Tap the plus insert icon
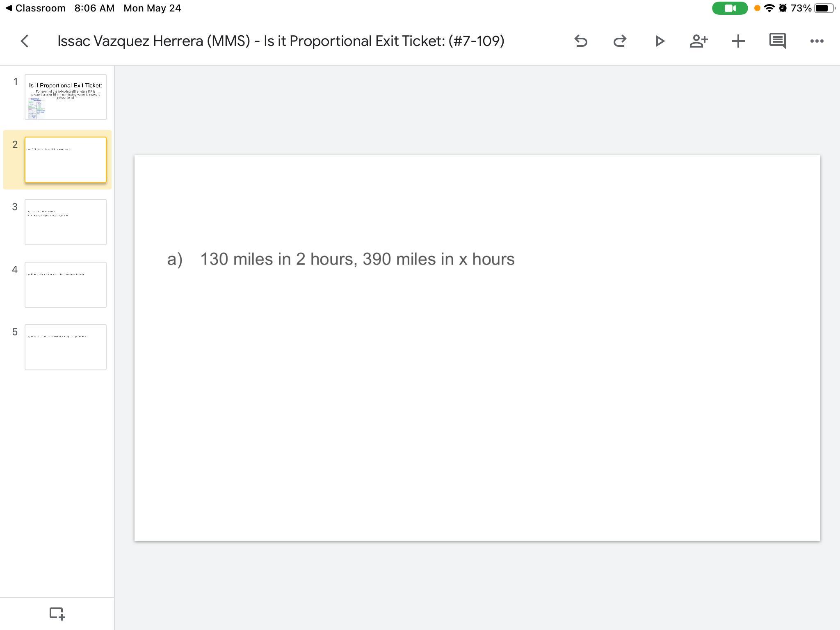Viewport: 840px width, 630px height. [738, 41]
